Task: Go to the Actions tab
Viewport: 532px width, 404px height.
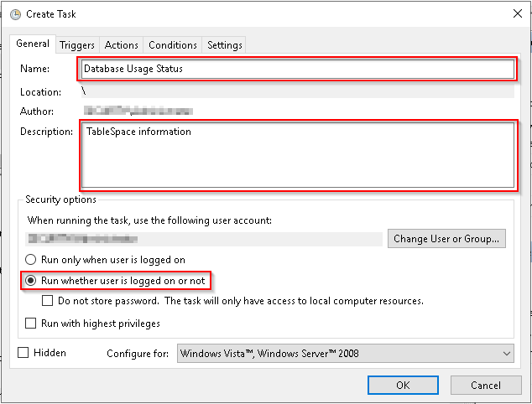Action: (122, 45)
